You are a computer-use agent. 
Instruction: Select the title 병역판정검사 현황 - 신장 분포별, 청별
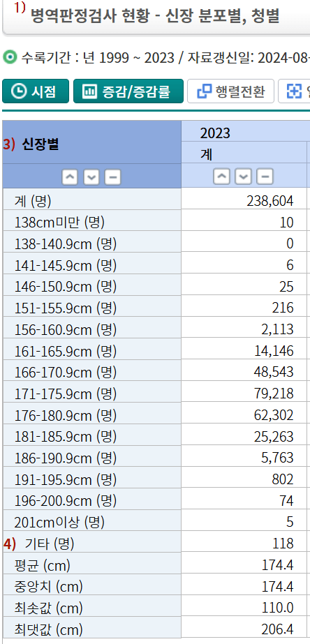156,15
